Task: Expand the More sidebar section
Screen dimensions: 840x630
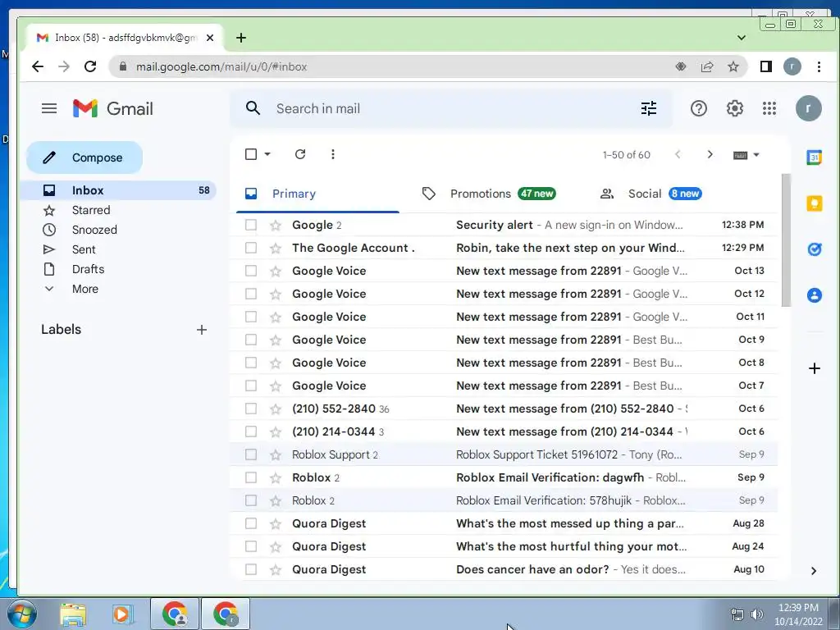Action: point(84,289)
